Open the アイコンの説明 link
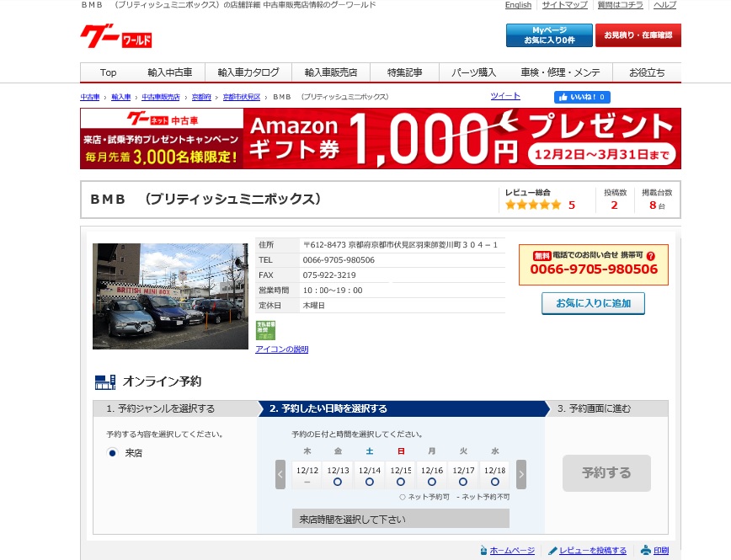The height and width of the screenshot is (560, 731). [x=281, y=349]
